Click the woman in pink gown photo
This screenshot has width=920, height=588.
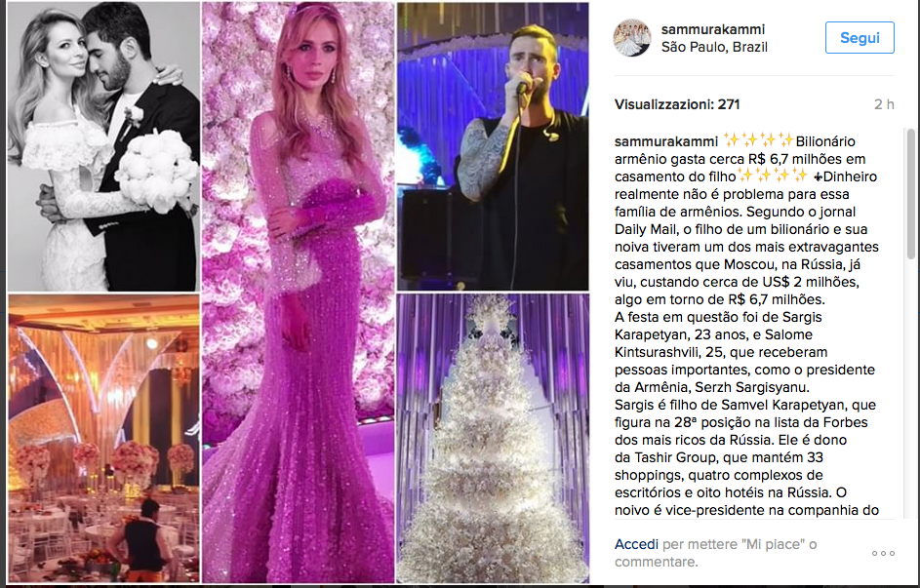pos(299,292)
